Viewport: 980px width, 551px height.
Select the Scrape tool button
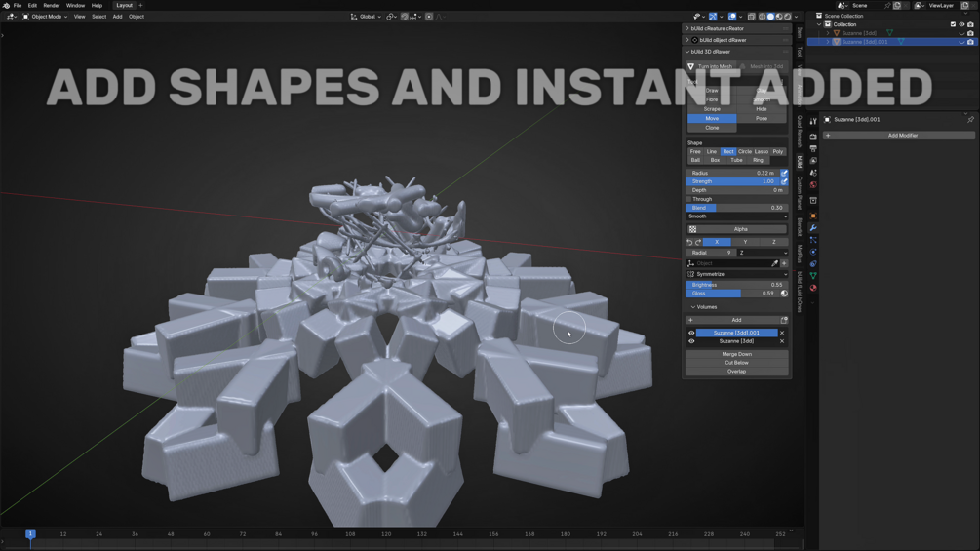(712, 109)
